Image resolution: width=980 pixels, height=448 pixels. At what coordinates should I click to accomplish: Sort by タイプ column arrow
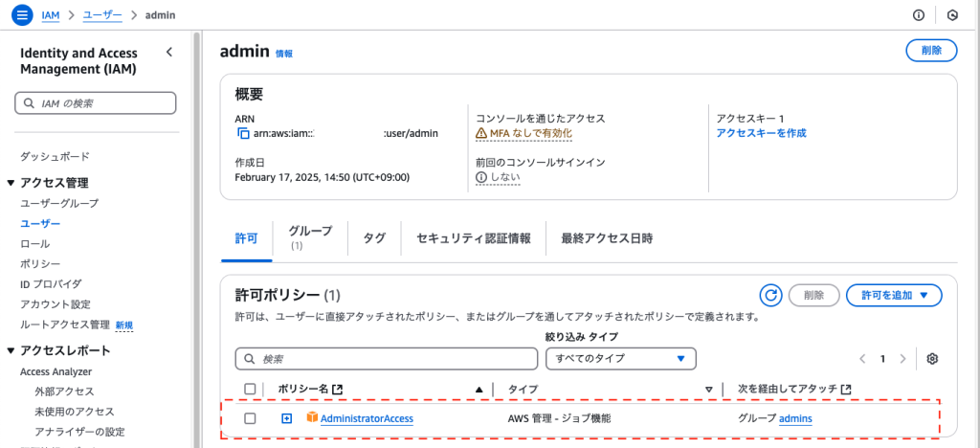pos(709,390)
